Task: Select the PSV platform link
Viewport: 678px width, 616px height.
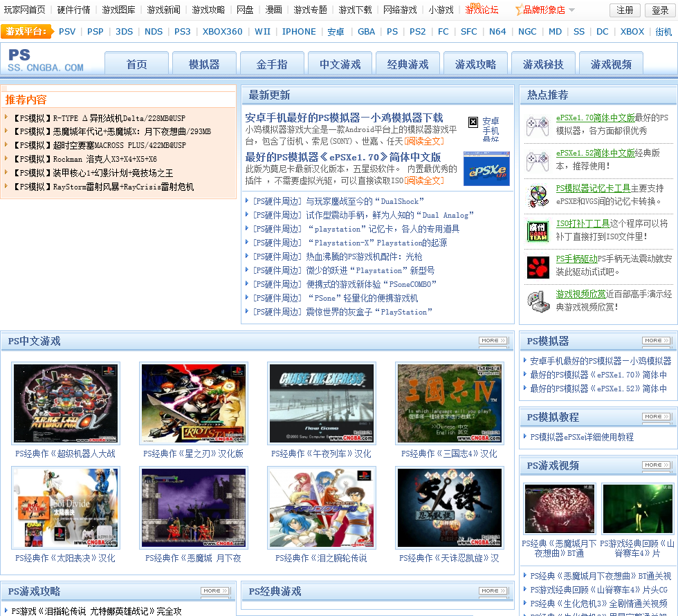Action: point(67,32)
